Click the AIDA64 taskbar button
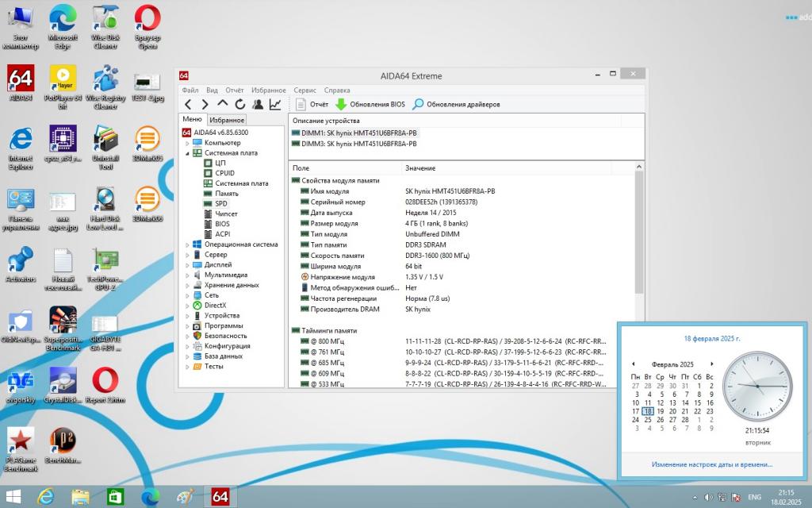This screenshot has width=812, height=508. (220, 497)
